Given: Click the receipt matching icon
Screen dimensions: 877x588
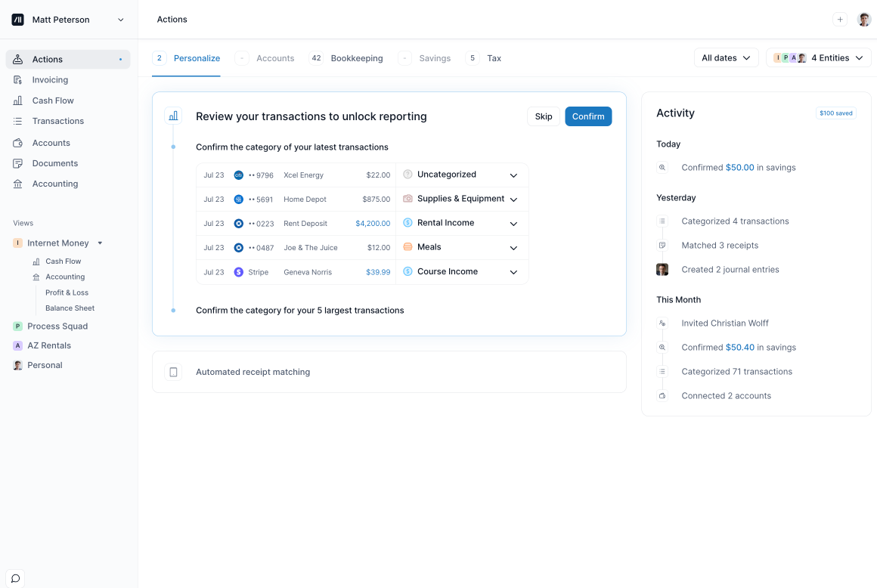Looking at the screenshot, I should [173, 373].
